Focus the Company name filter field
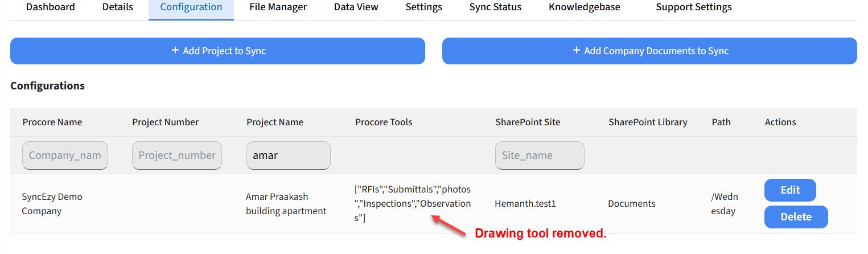Image resolution: width=868 pixels, height=254 pixels. (65, 155)
